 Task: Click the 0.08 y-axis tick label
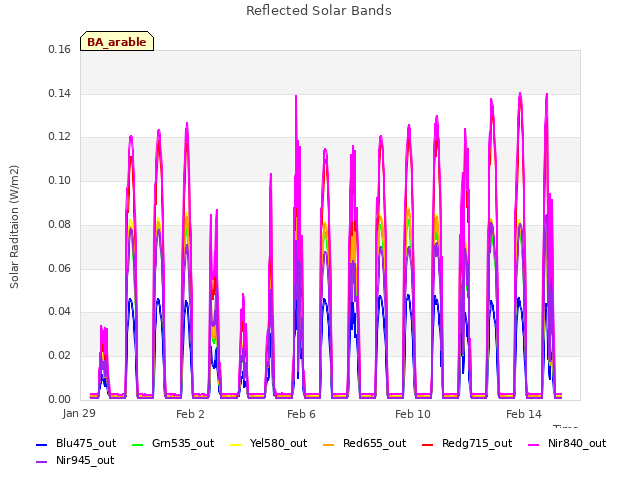[x=59, y=224]
